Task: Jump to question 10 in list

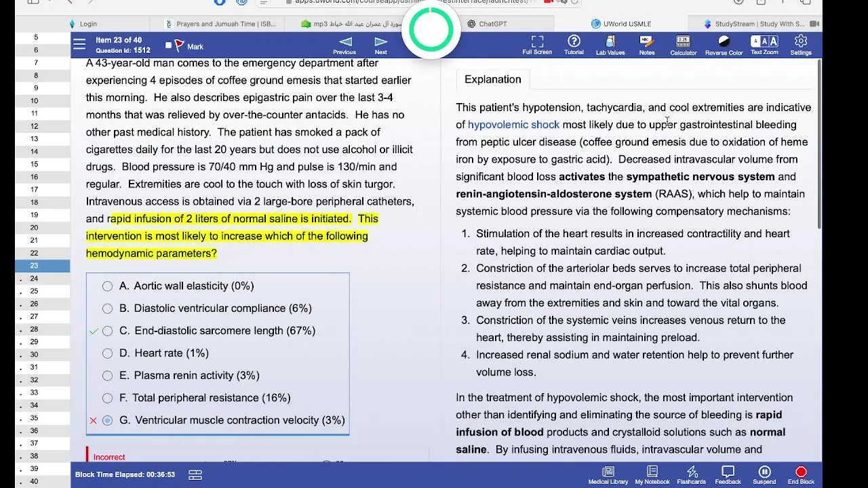Action: pyautogui.click(x=42, y=100)
